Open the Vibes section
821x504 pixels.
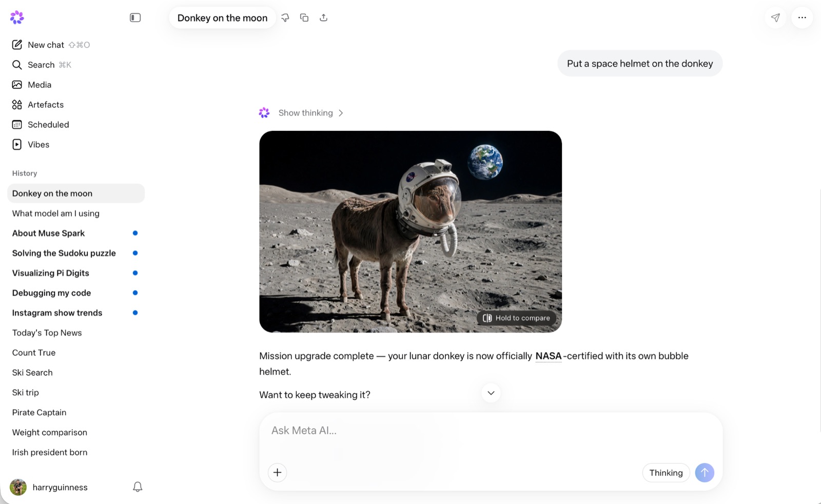[x=31, y=145]
